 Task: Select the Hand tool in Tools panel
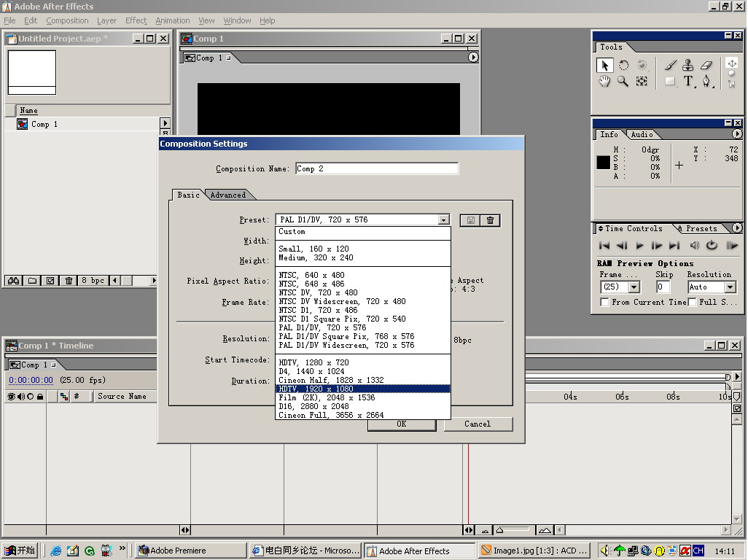point(604,82)
